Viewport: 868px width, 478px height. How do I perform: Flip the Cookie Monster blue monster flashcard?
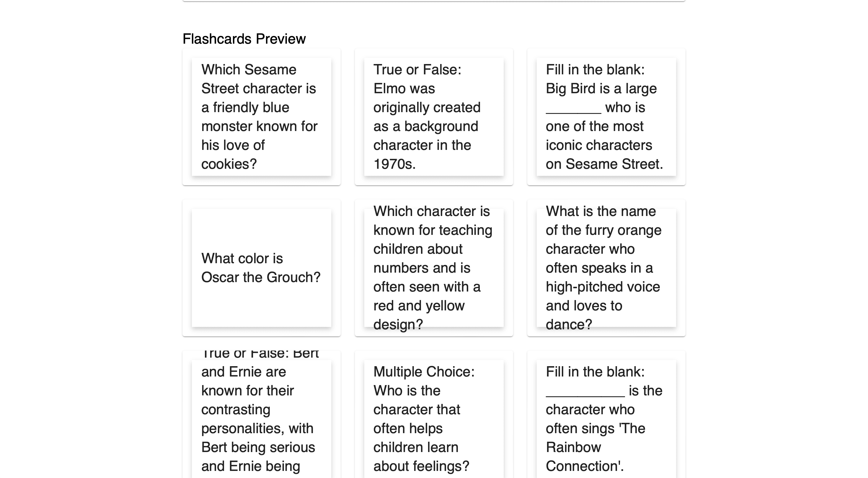261,117
